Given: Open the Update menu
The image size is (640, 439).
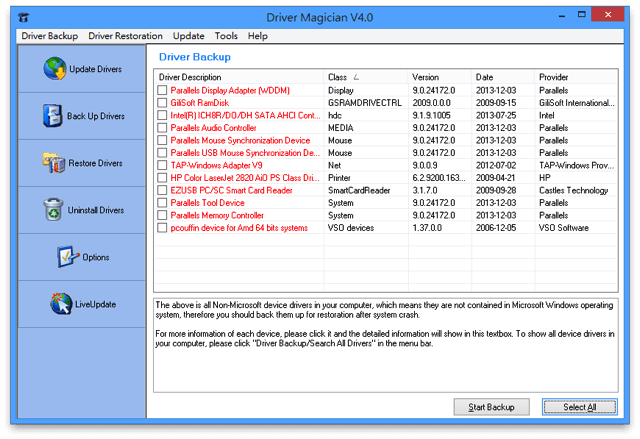Looking at the screenshot, I should click(x=188, y=36).
